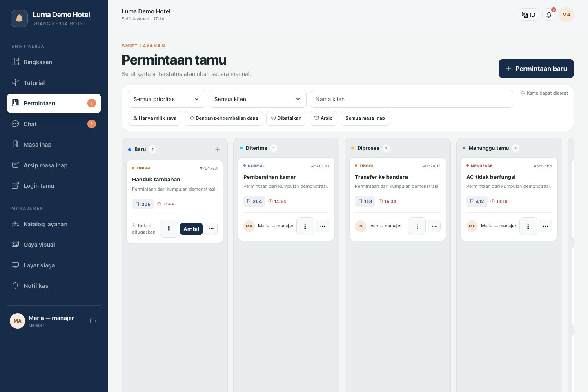Screen dimensions: 588x392
Task: Open the AC tidak berfungsi card title
Action: (491, 177)
